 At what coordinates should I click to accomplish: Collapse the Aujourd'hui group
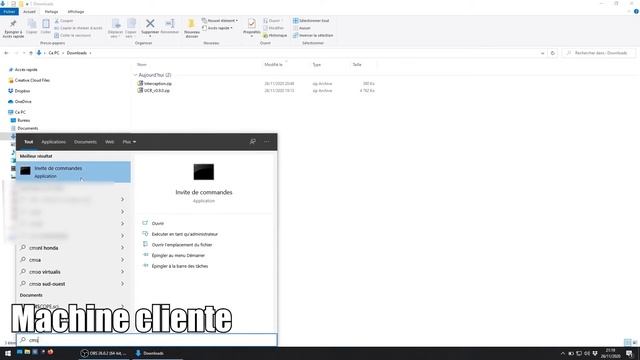click(136, 75)
